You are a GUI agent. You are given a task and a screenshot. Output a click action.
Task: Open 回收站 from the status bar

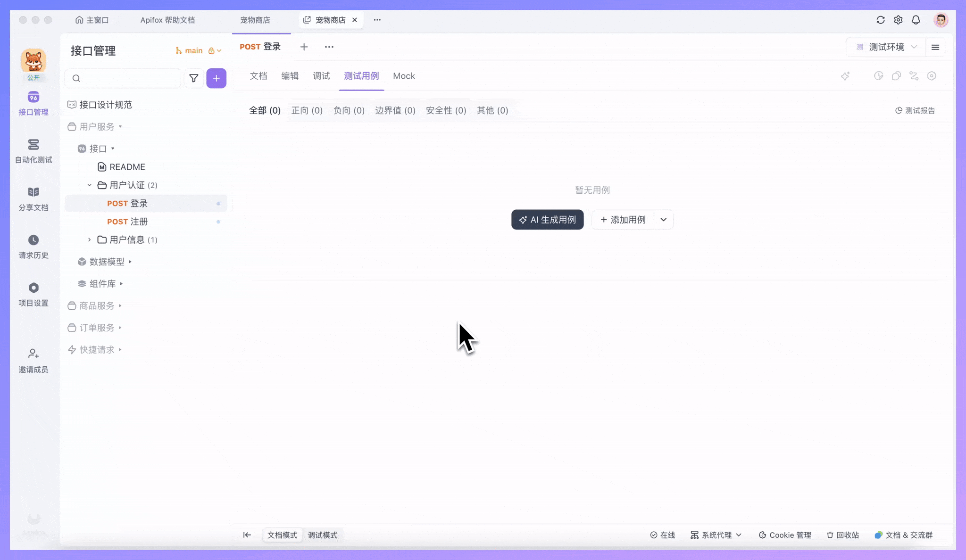(843, 535)
